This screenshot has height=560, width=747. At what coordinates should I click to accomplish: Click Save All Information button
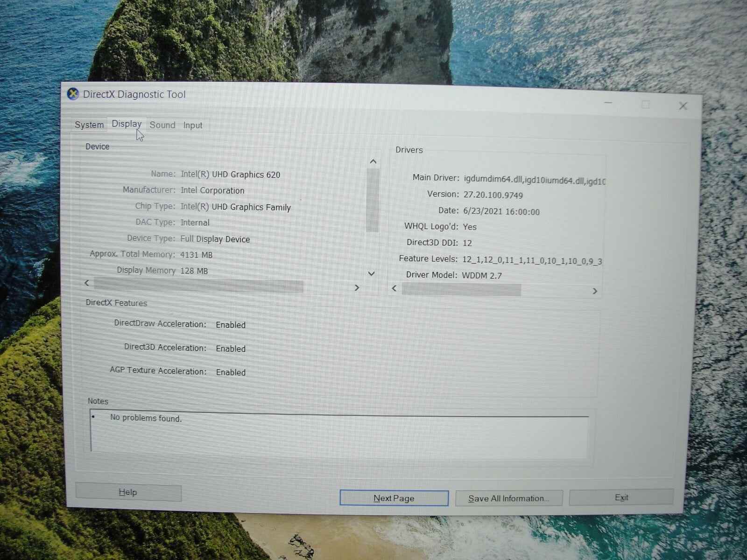tap(509, 498)
